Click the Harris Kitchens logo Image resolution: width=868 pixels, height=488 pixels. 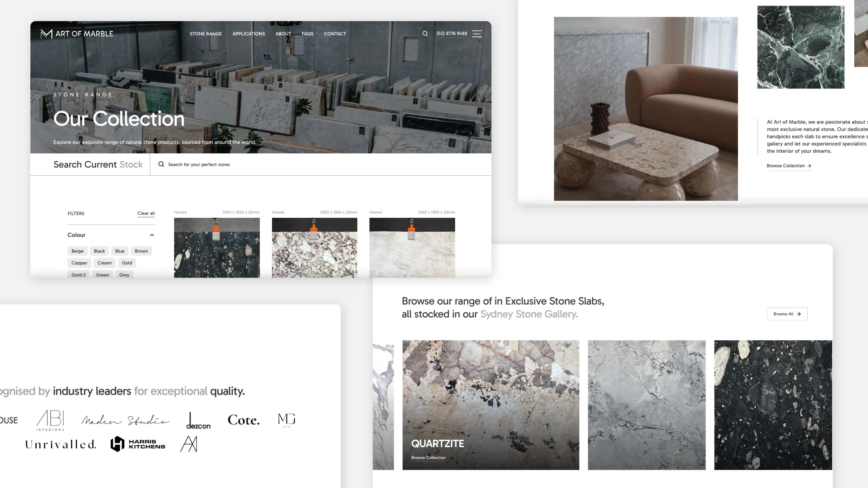click(x=138, y=444)
